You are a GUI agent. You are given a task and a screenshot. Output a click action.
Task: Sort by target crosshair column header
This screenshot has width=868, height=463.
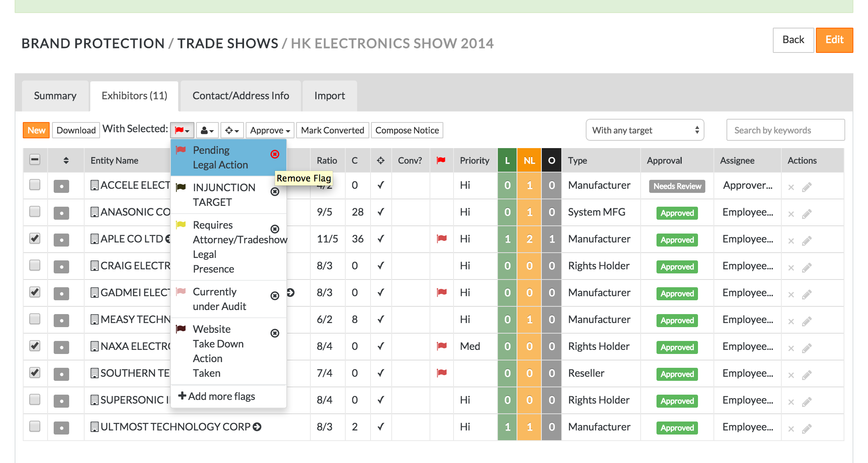381,161
